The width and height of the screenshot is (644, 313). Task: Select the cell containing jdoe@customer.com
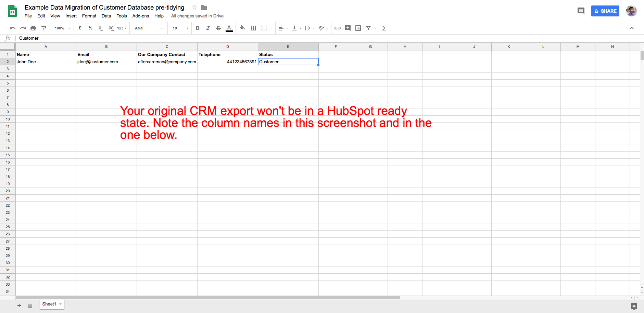[106, 62]
